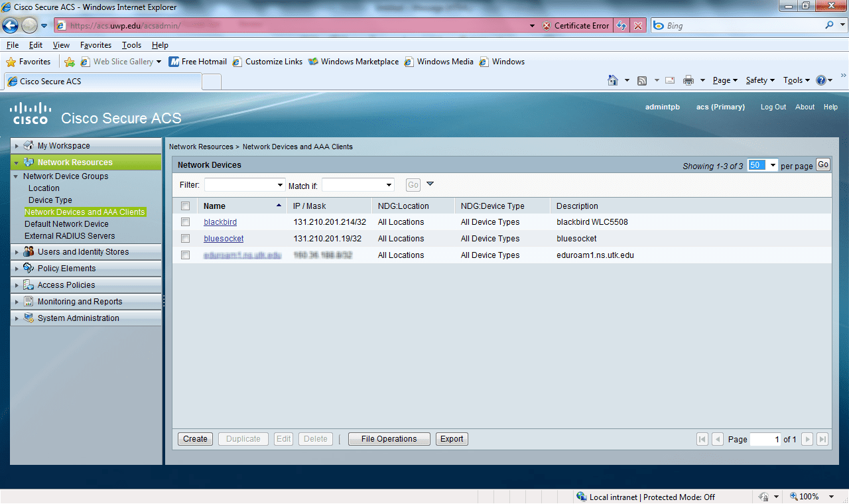Click the Read Mail envelope icon
The height and width of the screenshot is (504, 849).
click(670, 80)
